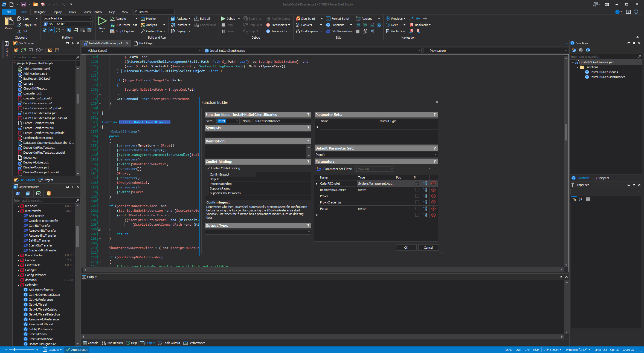The height and width of the screenshot is (353, 644).
Task: Open Parameter Set Filter dropdown
Action: [x=392, y=169]
